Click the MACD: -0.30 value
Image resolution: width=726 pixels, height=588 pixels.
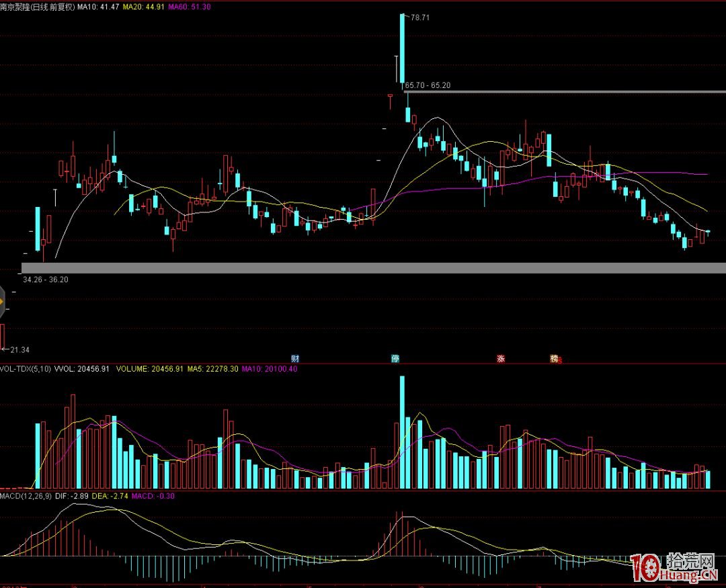tap(153, 496)
